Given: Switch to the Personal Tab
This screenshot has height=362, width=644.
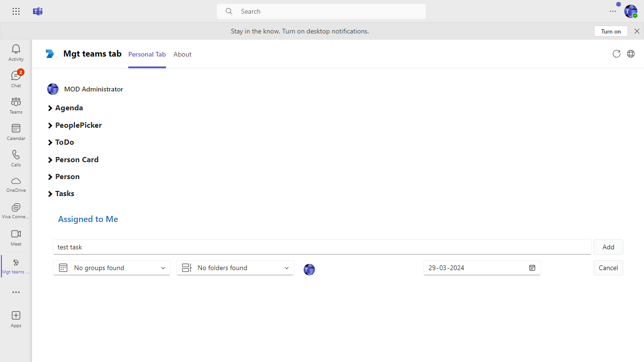Looking at the screenshot, I should tap(147, 54).
